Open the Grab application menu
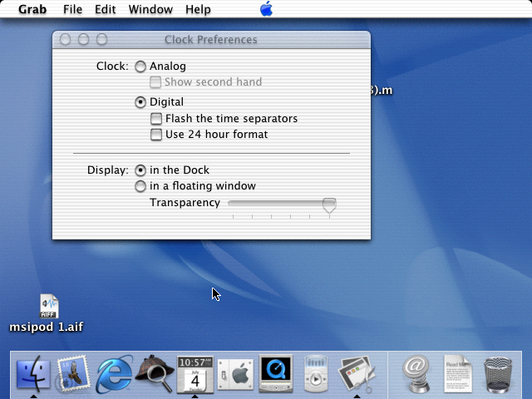This screenshot has height=399, width=532. pos(32,9)
